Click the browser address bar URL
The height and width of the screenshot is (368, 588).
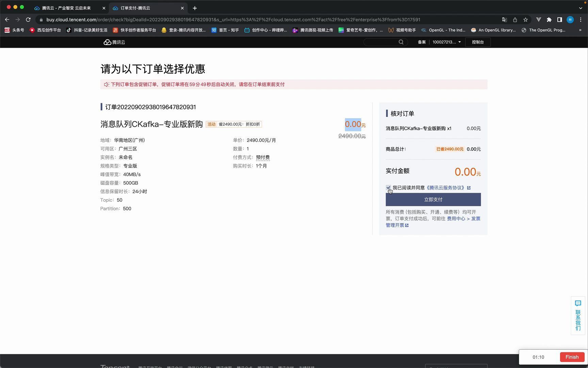233,20
